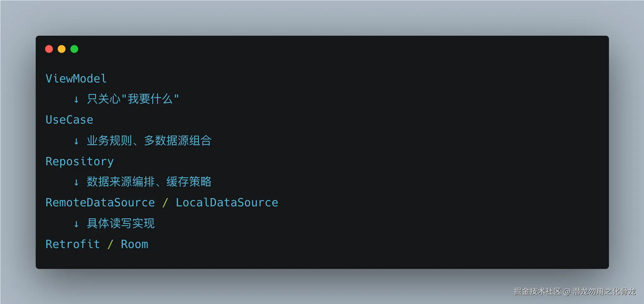Click the red close dot

pos(49,49)
